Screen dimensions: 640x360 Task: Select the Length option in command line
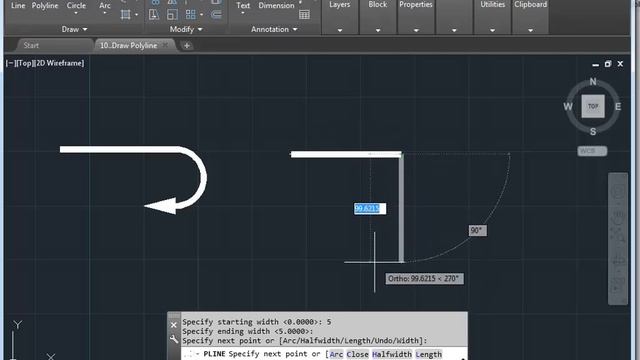(x=429, y=354)
